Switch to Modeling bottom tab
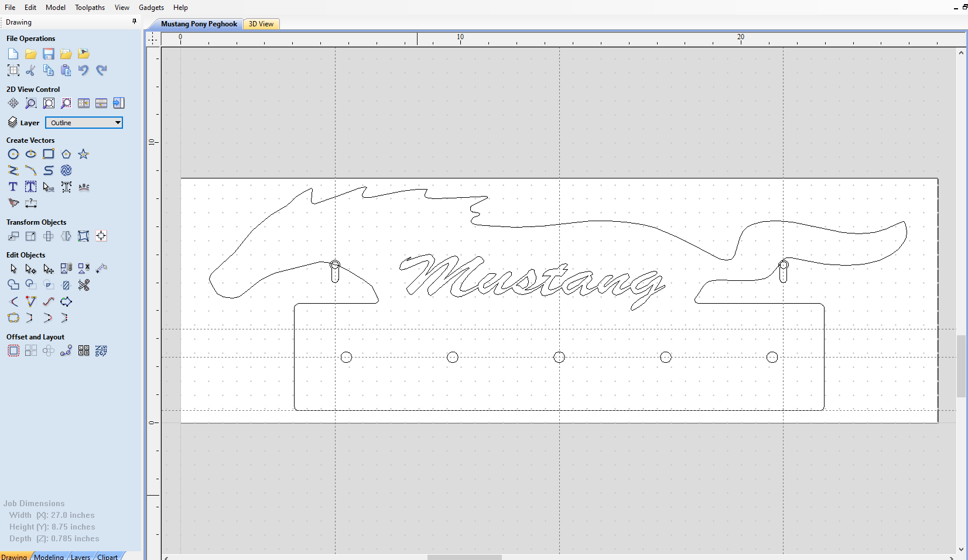The image size is (968, 560). [49, 556]
